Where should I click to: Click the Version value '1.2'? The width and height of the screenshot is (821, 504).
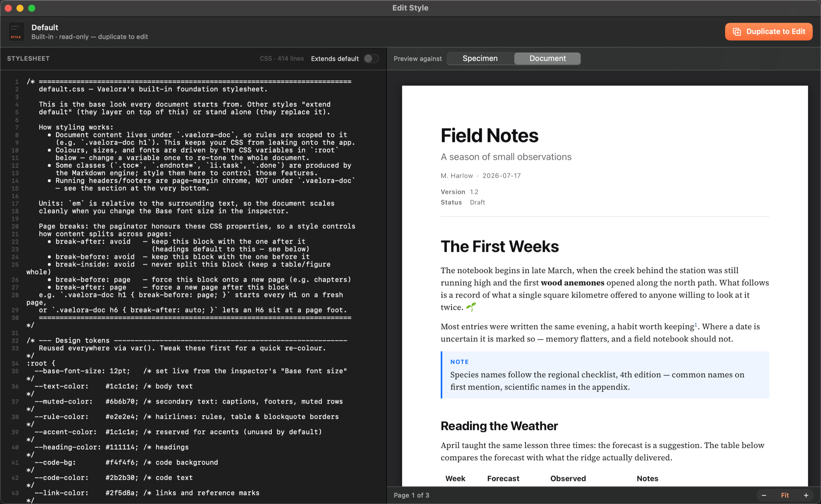click(474, 192)
